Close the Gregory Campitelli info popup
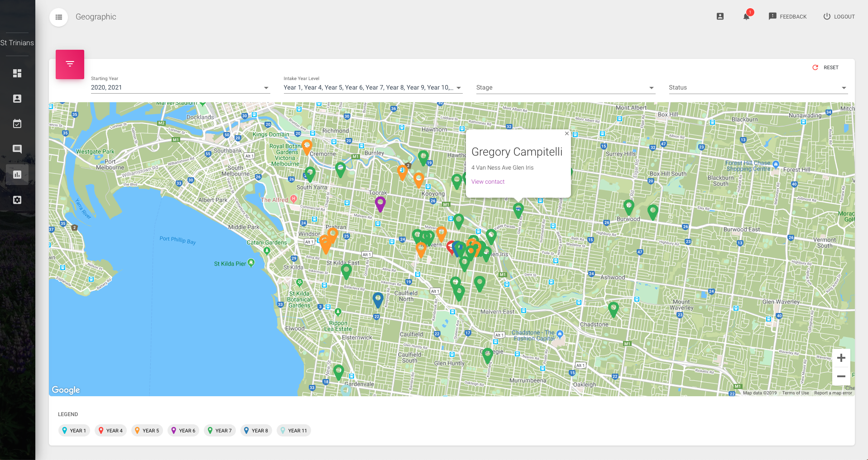 click(566, 133)
